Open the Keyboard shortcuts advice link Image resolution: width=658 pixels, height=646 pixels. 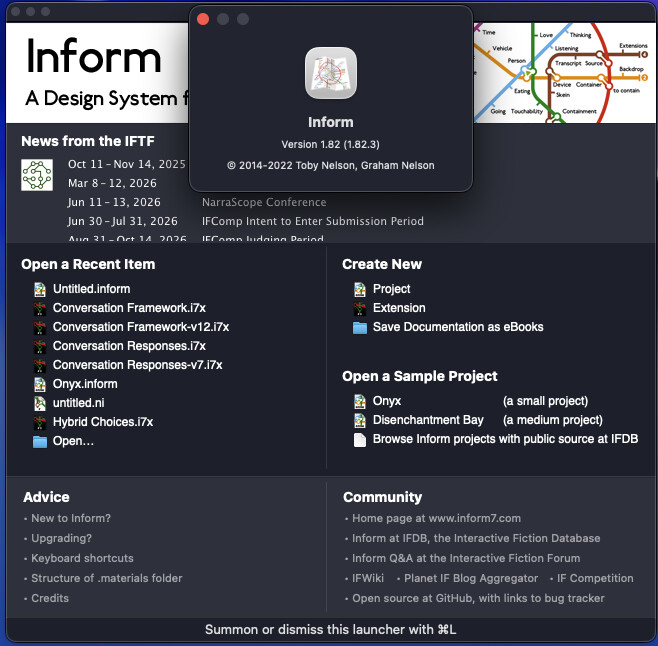[82, 558]
